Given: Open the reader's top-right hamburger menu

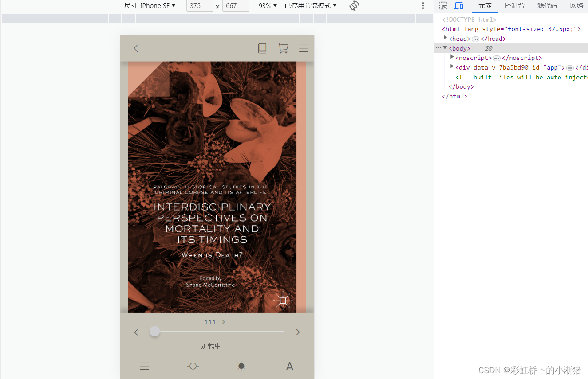Looking at the screenshot, I should [x=304, y=48].
